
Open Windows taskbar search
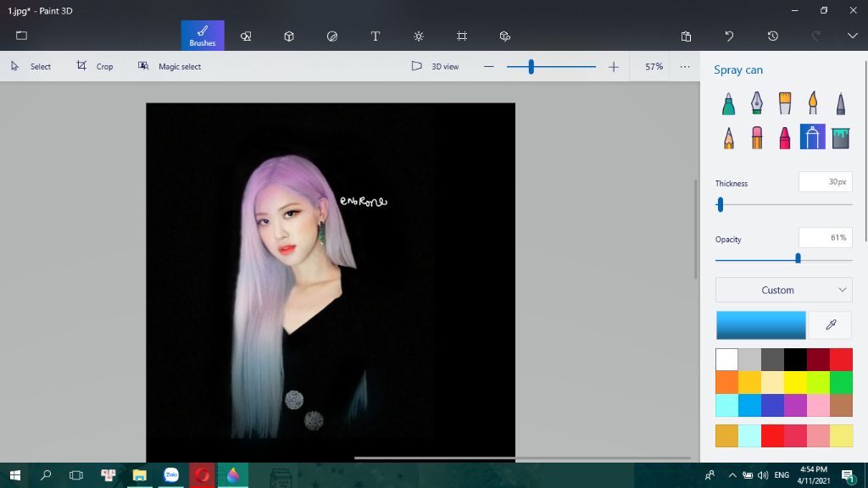click(x=46, y=475)
